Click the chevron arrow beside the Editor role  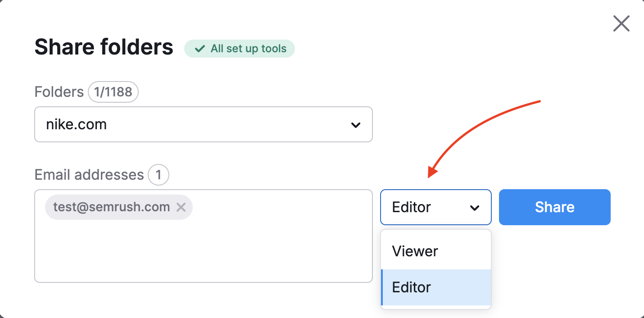pos(474,208)
